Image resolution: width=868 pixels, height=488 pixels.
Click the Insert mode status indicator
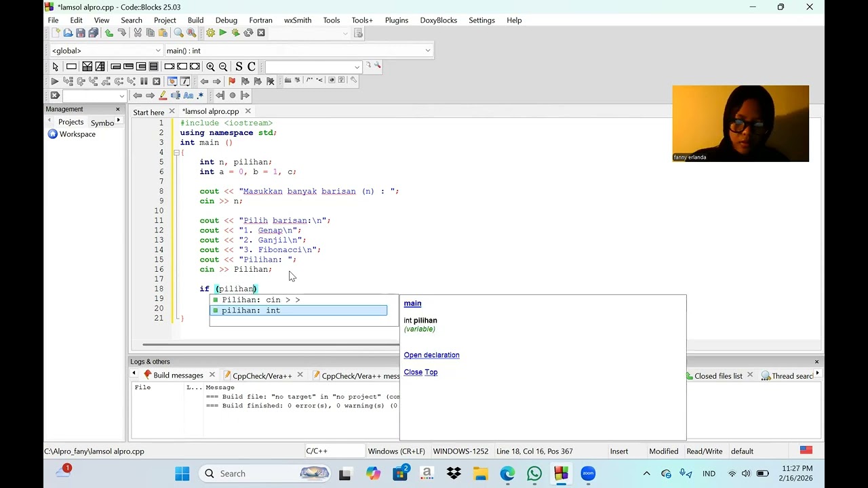point(619,451)
